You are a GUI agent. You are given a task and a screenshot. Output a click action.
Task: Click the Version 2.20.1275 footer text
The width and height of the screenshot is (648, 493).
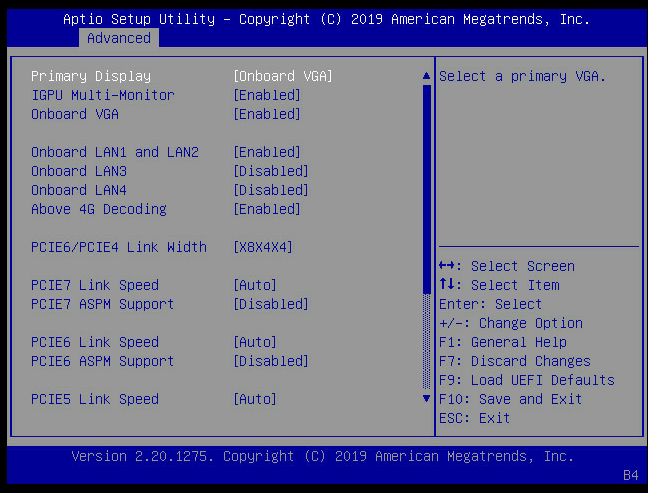(323, 456)
